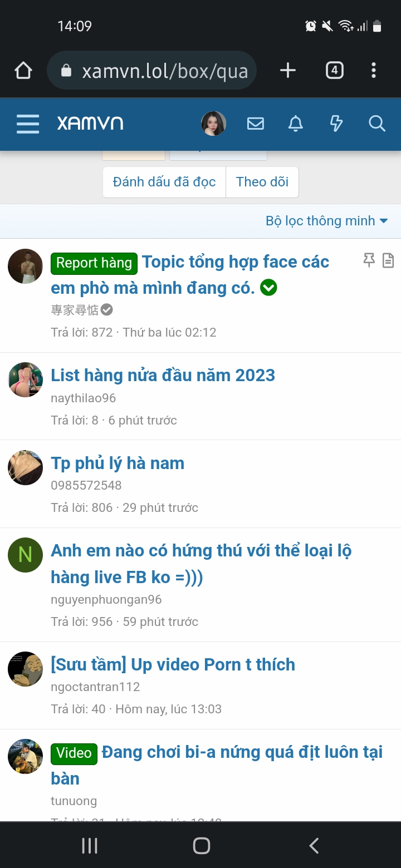Expand the Bộ lọc thông minh dropdown
Viewport: 401px width, 868px height.
326,221
